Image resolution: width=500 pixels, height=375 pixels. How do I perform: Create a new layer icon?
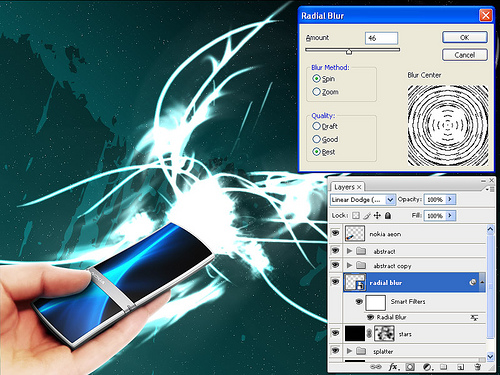(x=460, y=367)
